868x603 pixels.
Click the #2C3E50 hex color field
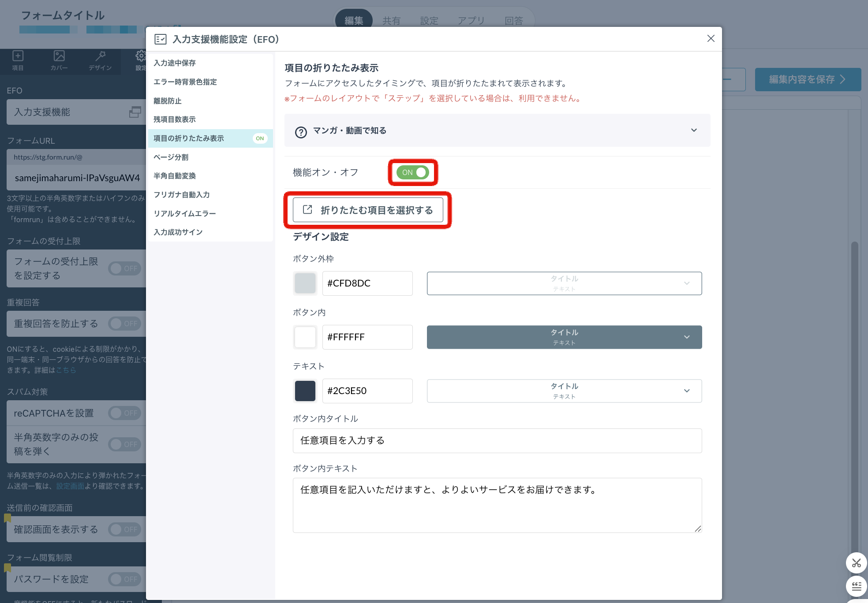coord(367,391)
